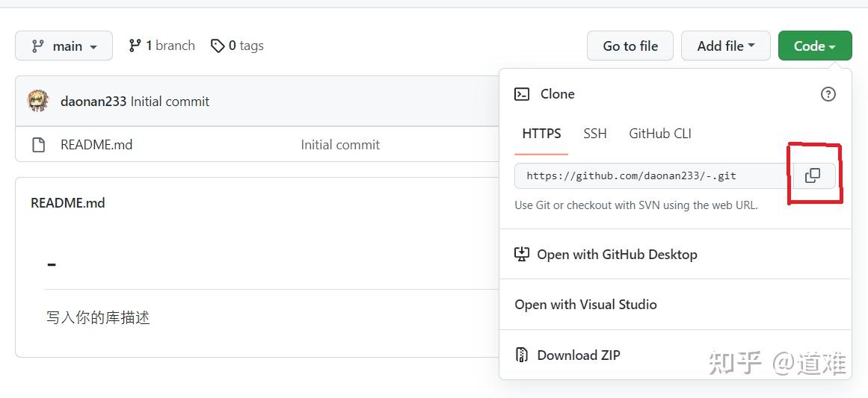Click the ZIP archive icon

pos(522,355)
